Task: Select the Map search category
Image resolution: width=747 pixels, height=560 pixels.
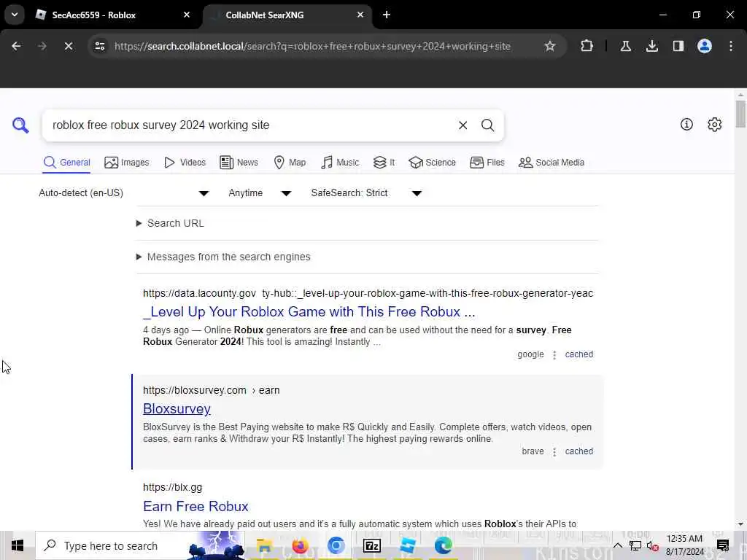Action: pos(290,163)
